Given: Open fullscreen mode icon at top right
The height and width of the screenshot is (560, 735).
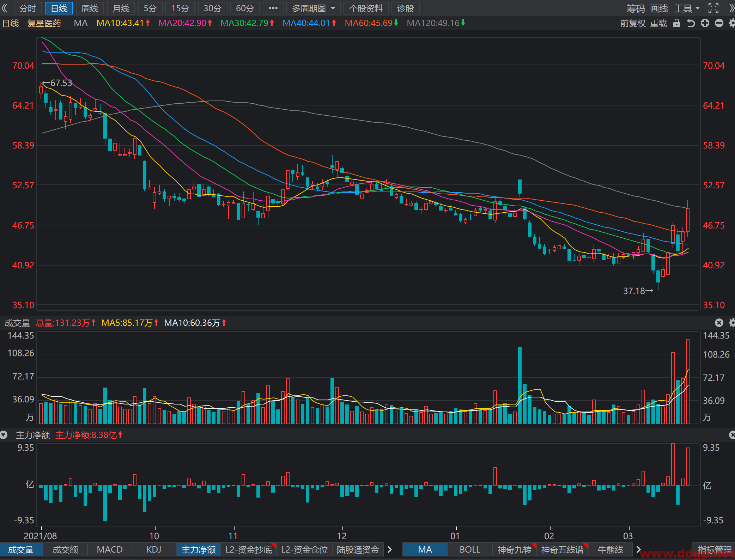Looking at the screenshot, I should (x=713, y=8).
